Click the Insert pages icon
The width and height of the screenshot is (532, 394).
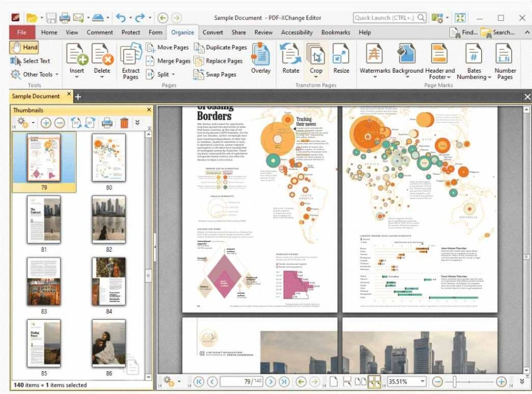point(77,55)
